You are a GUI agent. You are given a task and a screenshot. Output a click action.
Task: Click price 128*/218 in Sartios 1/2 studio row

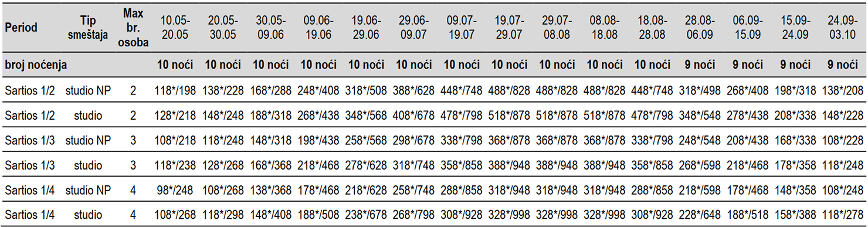(x=175, y=116)
